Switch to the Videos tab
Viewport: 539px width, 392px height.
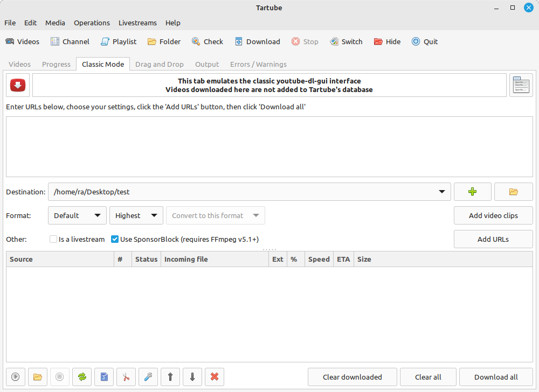[19, 64]
